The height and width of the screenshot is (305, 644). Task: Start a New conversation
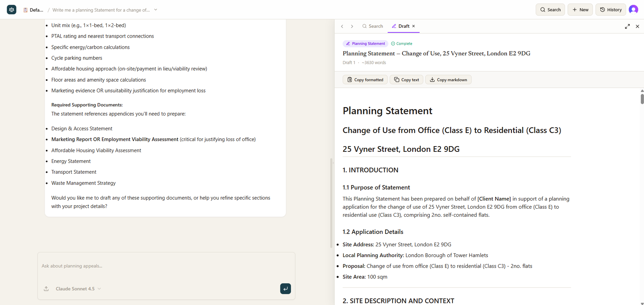[580, 10]
